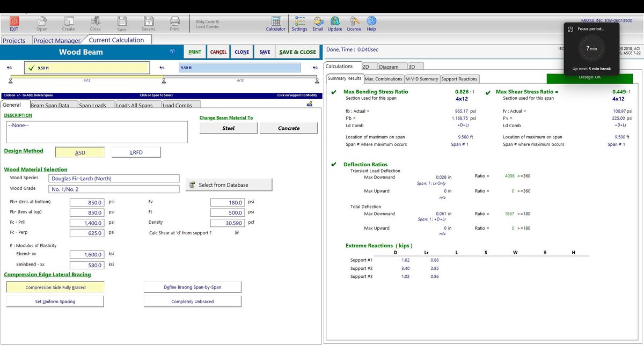This screenshot has width=644, height=346.
Task: Click the Email icon in the toolbar
Action: coord(318,23)
